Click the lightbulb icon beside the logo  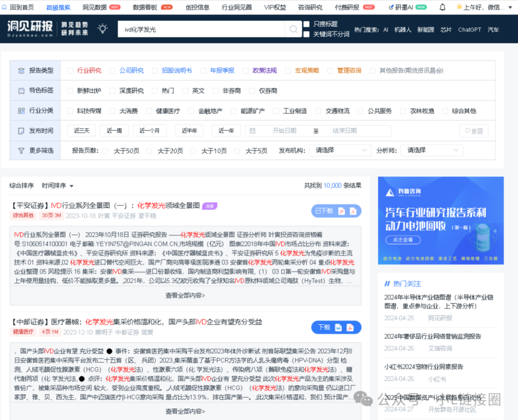[x=103, y=29]
